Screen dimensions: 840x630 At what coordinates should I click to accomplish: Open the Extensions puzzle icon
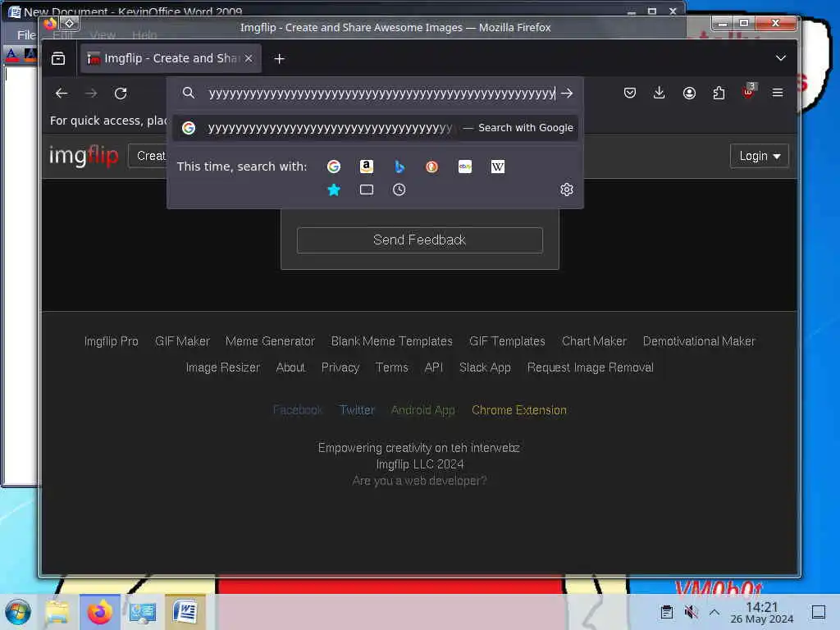point(719,94)
